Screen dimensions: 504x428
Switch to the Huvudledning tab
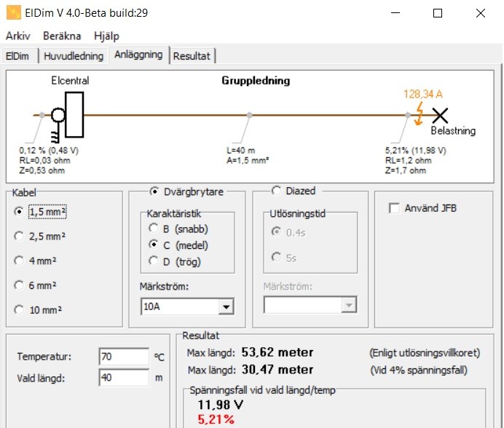(74, 56)
